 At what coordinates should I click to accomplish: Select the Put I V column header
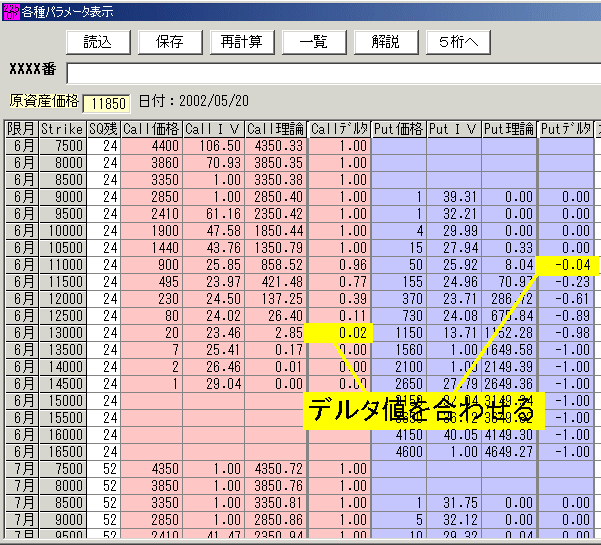pos(454,129)
